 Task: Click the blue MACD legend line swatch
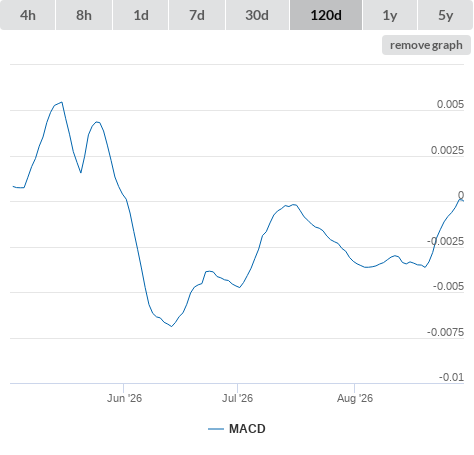216,429
